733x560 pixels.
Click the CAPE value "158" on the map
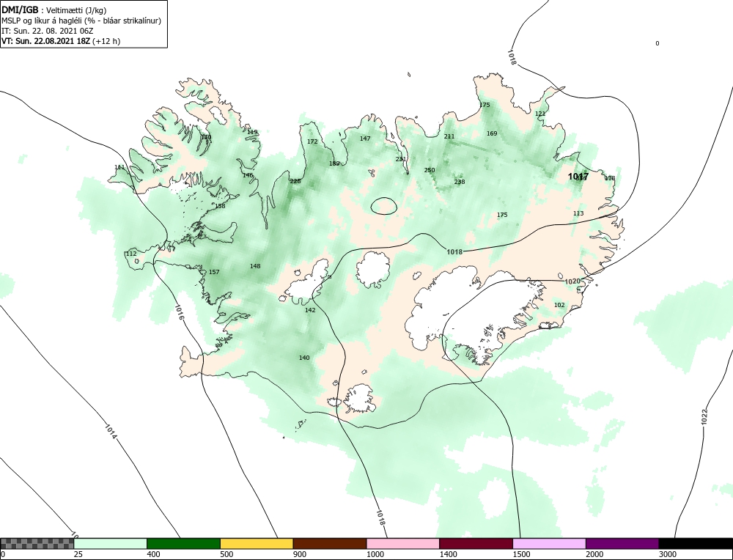coord(220,206)
